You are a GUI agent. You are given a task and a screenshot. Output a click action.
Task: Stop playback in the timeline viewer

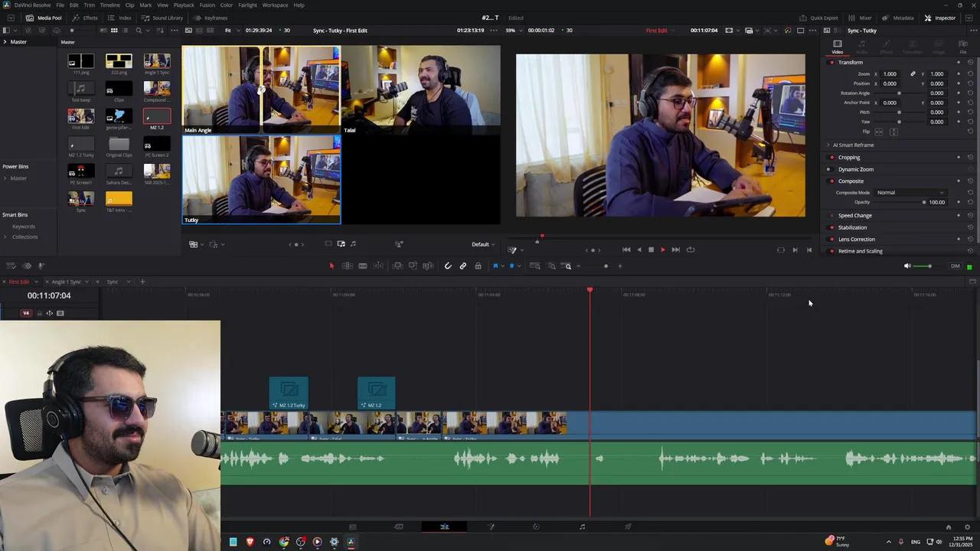[x=651, y=249]
